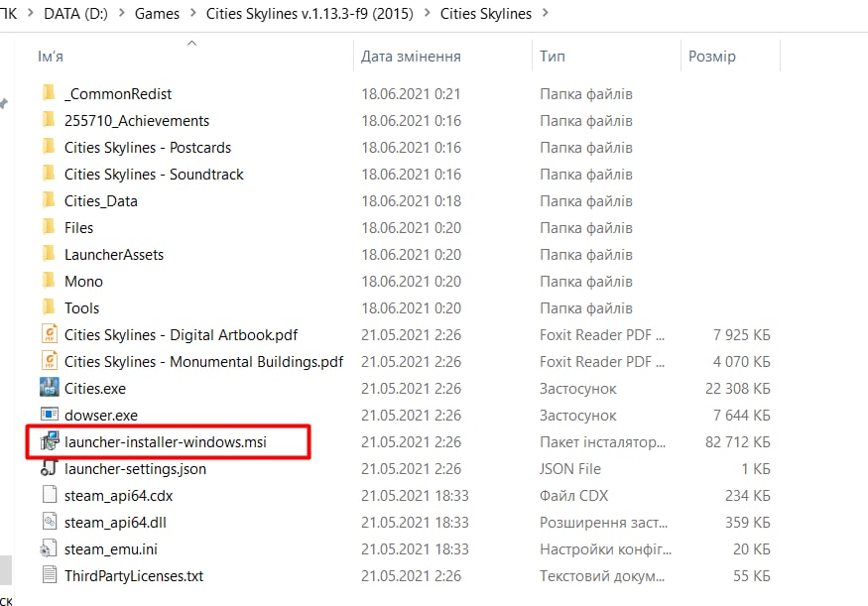This screenshot has width=868, height=606.
Task: Click the dowser.exe application icon
Action: click(50, 414)
